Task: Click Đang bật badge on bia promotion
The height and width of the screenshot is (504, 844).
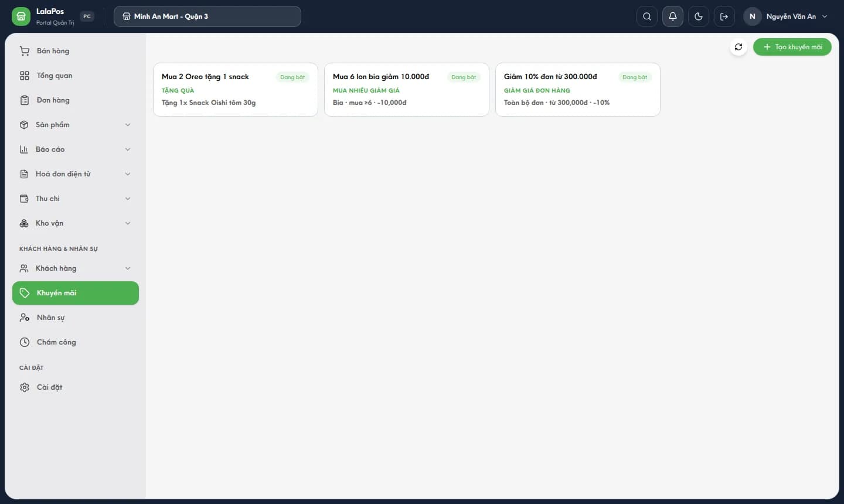Action: 464,77
